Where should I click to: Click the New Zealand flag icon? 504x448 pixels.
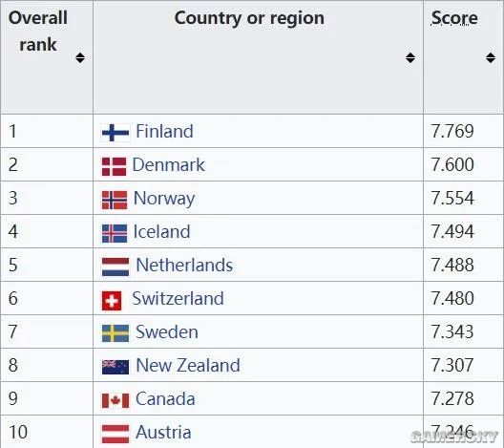[115, 367]
